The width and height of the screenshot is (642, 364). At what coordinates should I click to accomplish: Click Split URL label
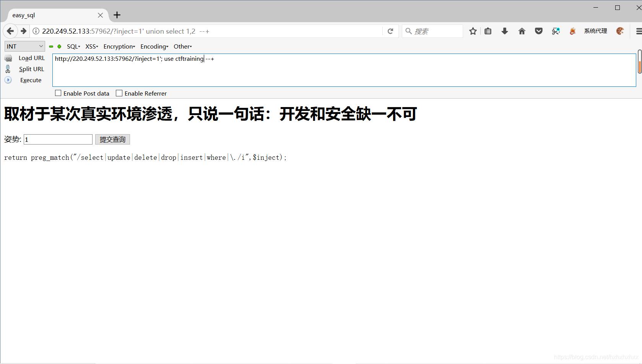32,69
